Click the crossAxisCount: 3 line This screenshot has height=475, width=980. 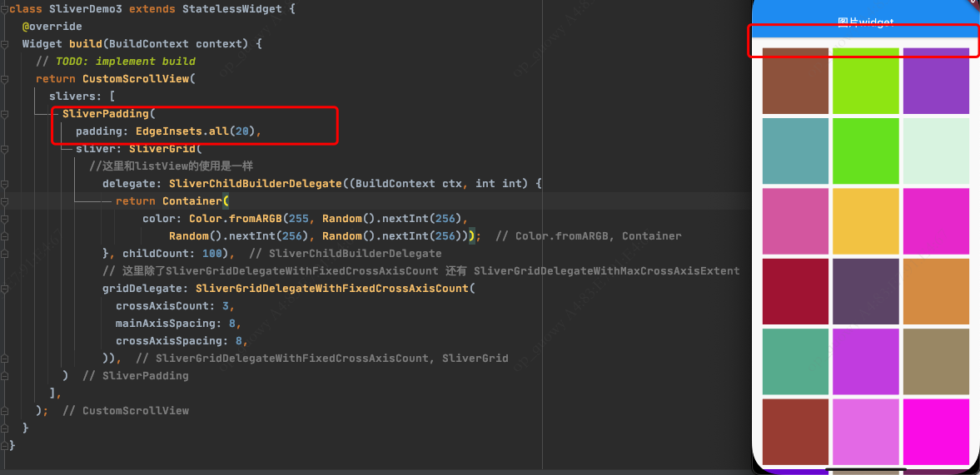click(x=176, y=306)
